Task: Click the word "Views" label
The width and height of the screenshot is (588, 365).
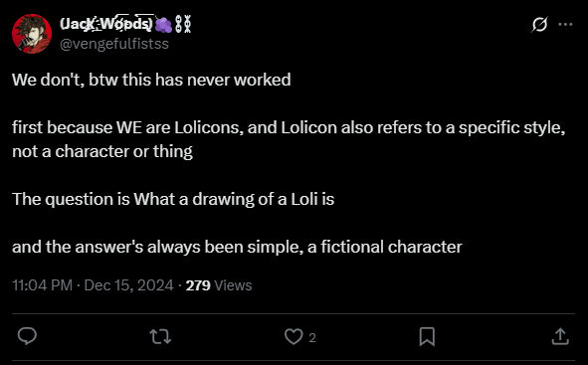Action: [x=233, y=285]
